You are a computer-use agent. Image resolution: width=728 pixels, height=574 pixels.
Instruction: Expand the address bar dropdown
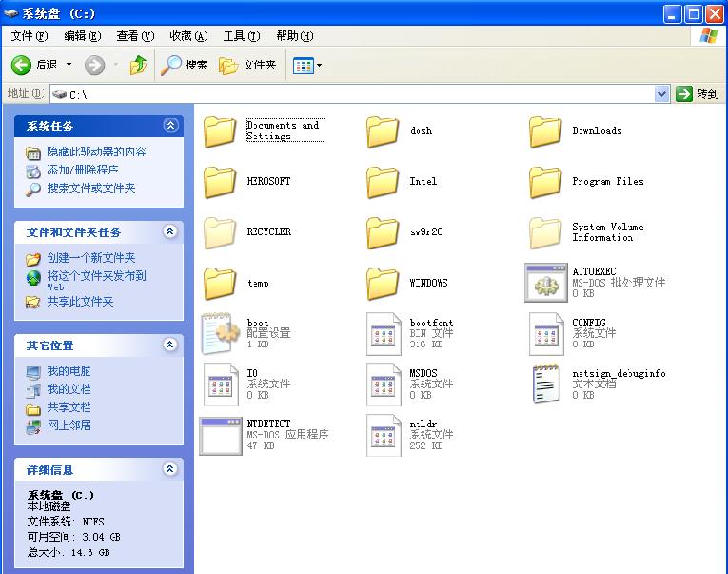[661, 94]
